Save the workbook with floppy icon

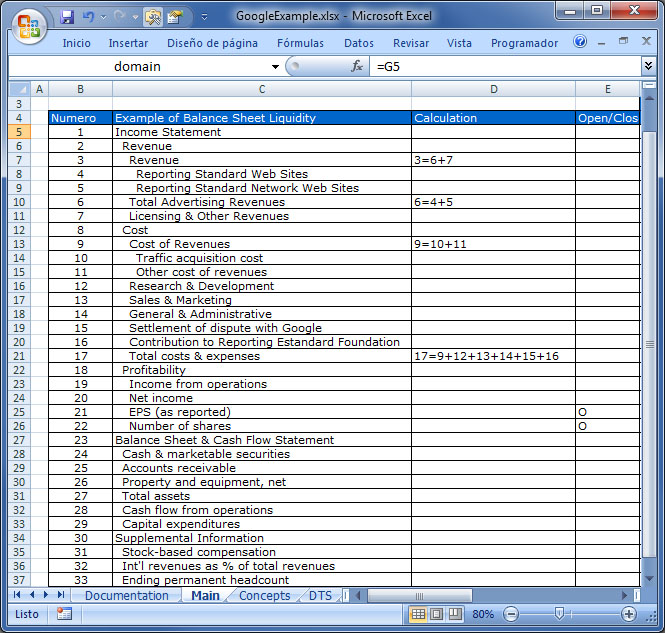(67, 17)
